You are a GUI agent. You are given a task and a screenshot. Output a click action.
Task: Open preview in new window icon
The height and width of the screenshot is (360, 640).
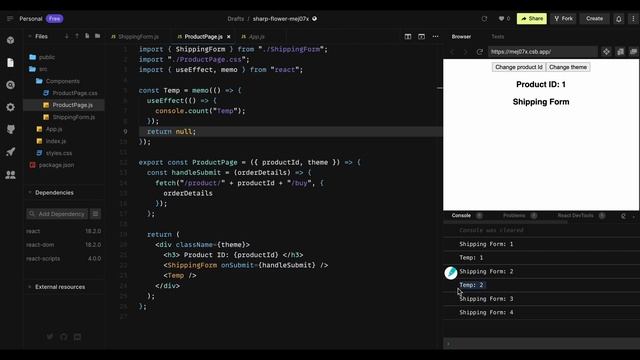coord(633,51)
